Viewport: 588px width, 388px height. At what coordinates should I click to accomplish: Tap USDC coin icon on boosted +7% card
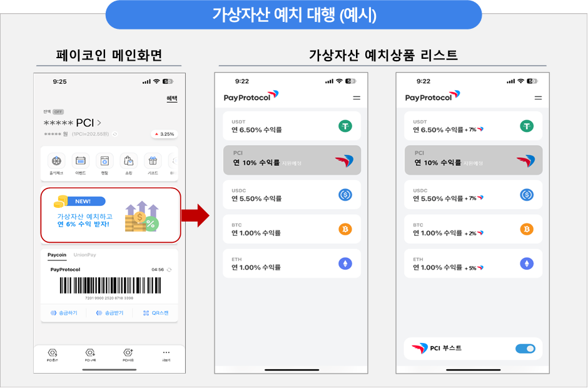(527, 195)
